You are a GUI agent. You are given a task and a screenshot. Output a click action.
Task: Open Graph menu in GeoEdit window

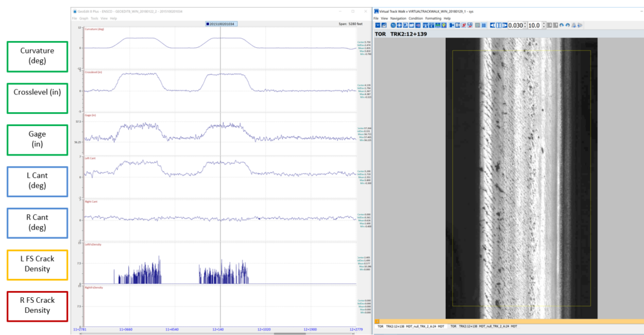pyautogui.click(x=84, y=18)
